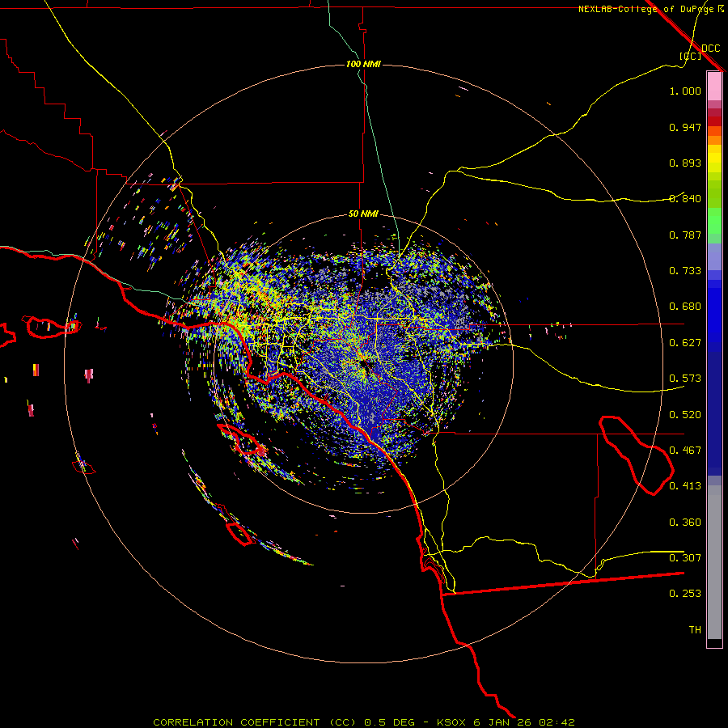728x728 pixels.
Task: Click the 0.360 scale value
Action: click(x=685, y=523)
